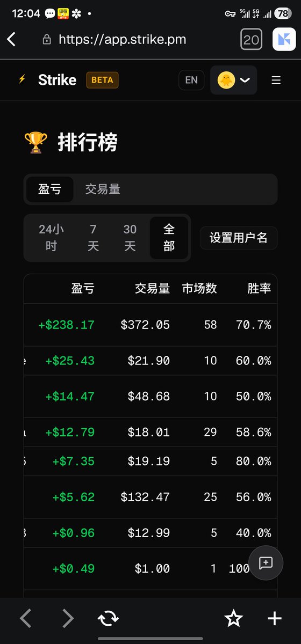Switch to the 交易量 tab
Image resolution: width=301 pixels, height=644 pixels.
point(103,189)
